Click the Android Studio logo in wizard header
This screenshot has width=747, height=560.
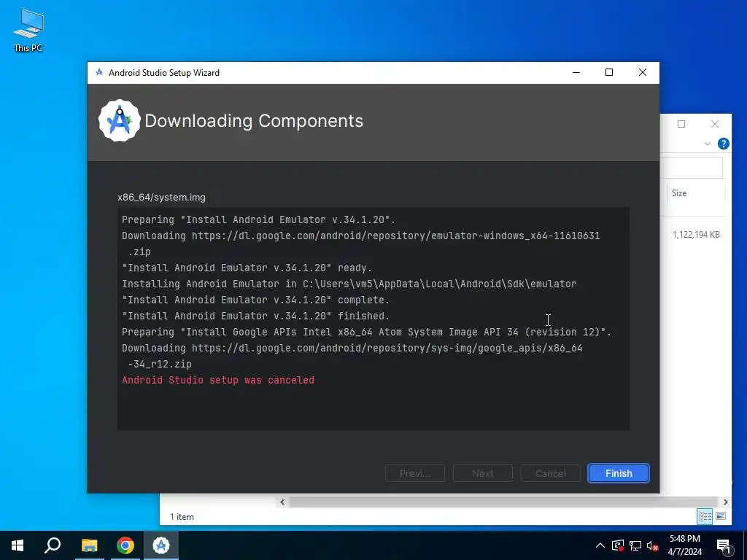click(x=120, y=120)
